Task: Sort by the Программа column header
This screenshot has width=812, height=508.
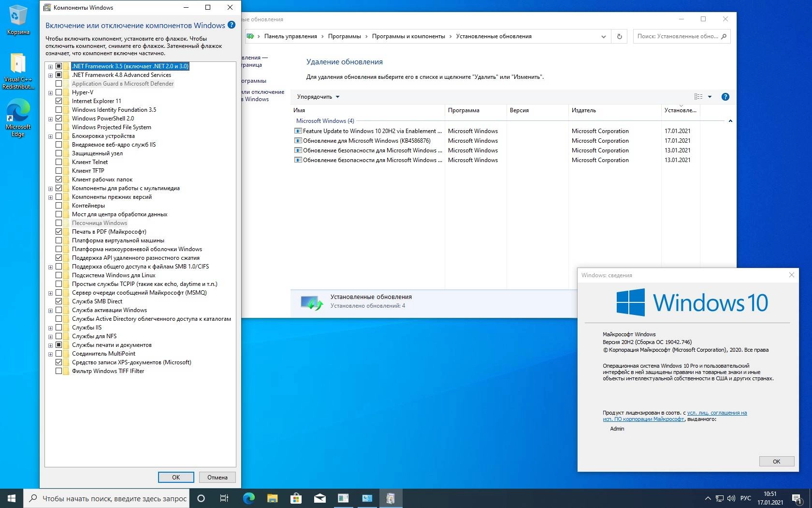Action: pyautogui.click(x=476, y=110)
